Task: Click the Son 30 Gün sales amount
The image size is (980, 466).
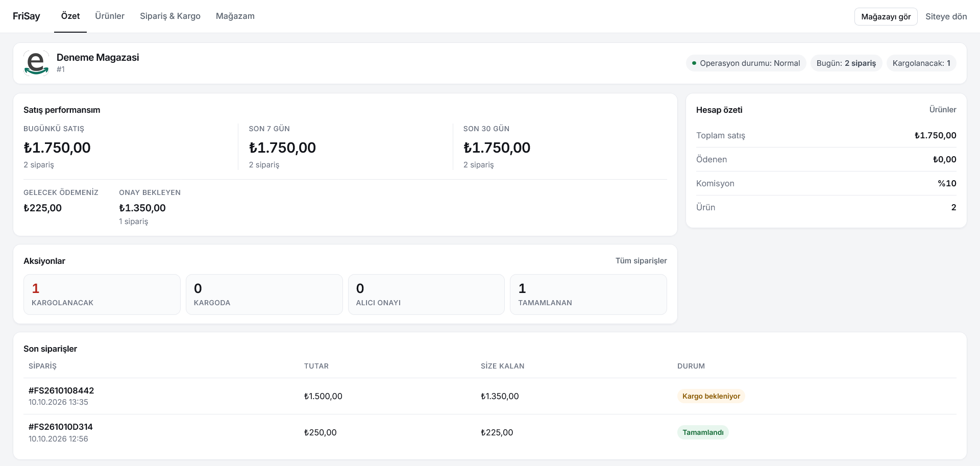Action: (497, 148)
